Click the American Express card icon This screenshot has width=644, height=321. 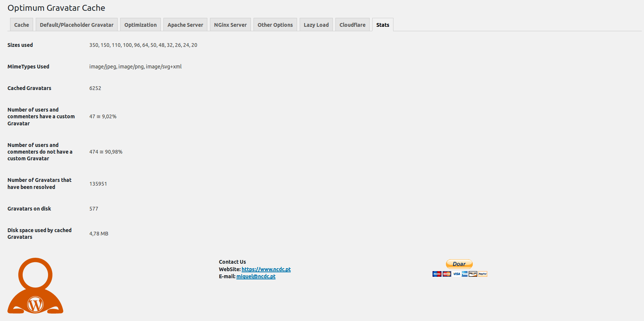(465, 274)
